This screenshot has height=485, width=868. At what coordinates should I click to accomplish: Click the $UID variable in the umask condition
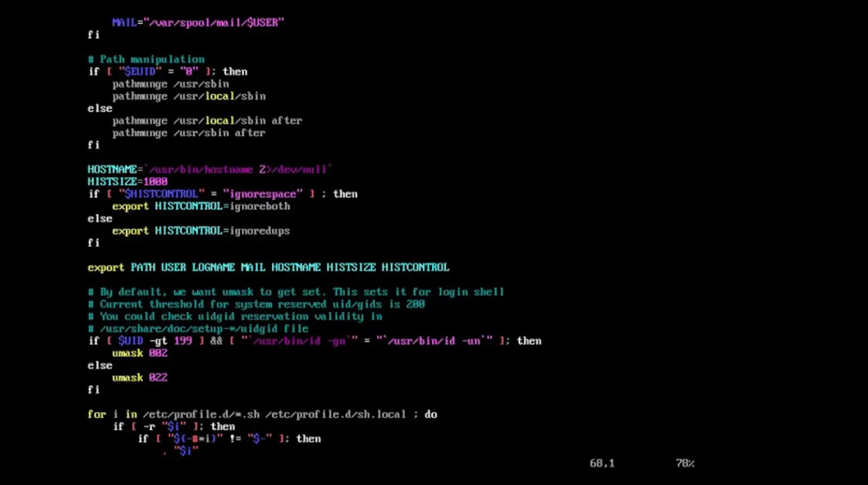pyautogui.click(x=130, y=341)
